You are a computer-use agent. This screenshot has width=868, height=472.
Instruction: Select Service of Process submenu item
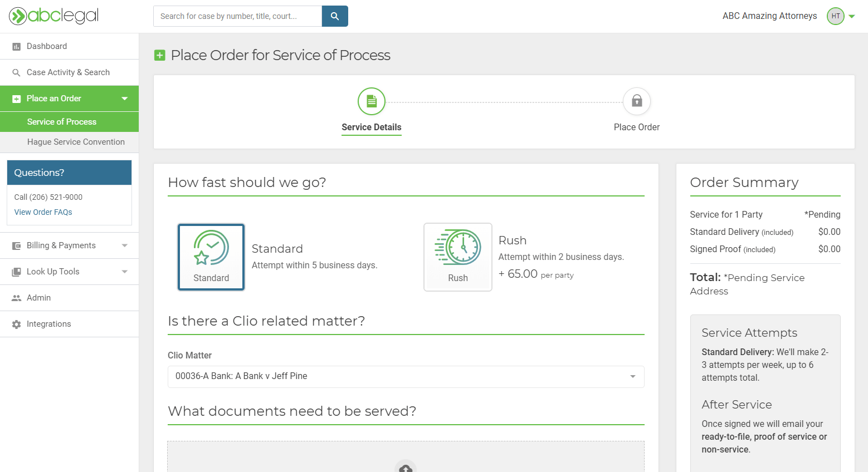(69, 122)
